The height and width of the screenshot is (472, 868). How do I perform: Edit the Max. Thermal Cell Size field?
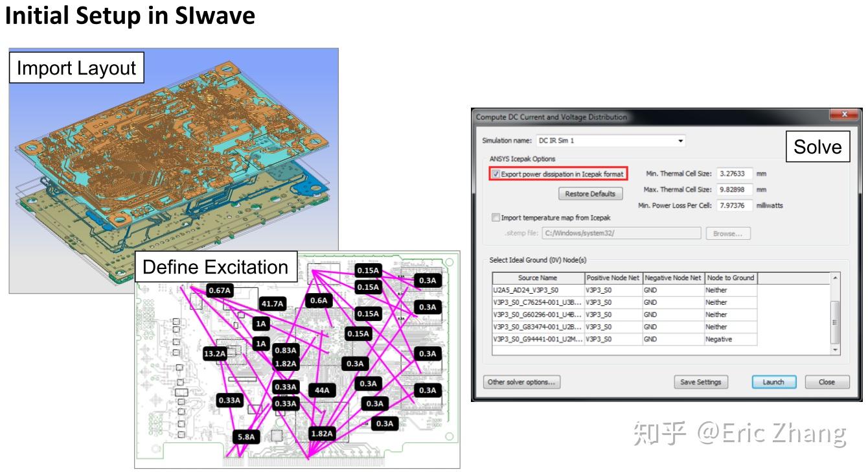734,189
